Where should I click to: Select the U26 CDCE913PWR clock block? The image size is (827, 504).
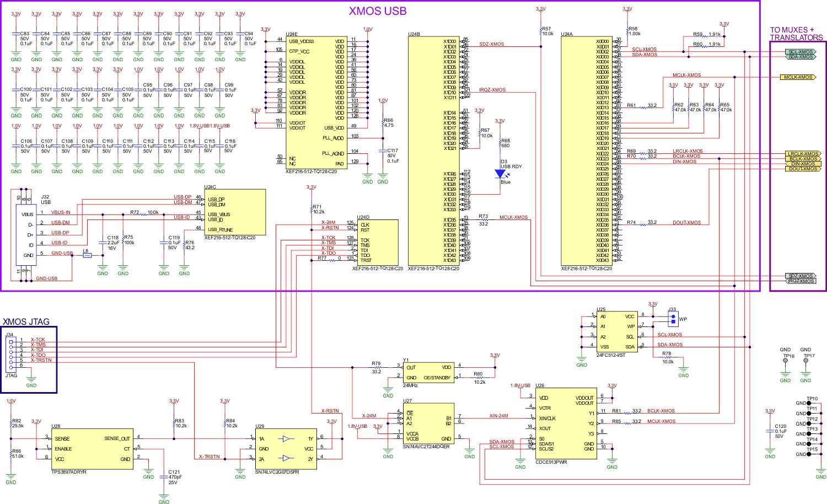pyautogui.click(x=566, y=423)
